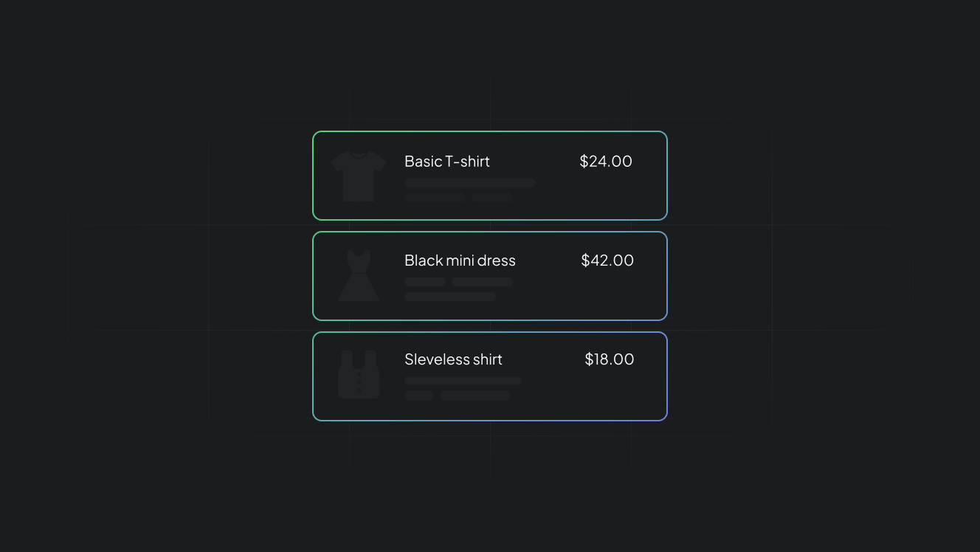Click the $24.00 price
This screenshot has height=552, width=980.
coord(605,161)
